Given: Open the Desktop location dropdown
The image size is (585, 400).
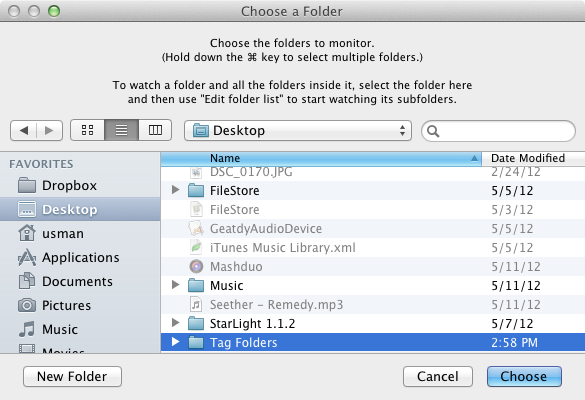Looking at the screenshot, I should (298, 131).
